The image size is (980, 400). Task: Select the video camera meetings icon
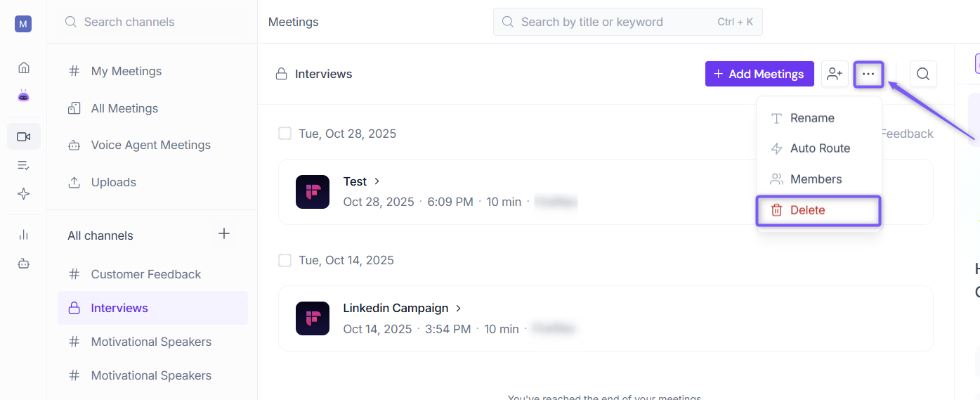tap(24, 136)
